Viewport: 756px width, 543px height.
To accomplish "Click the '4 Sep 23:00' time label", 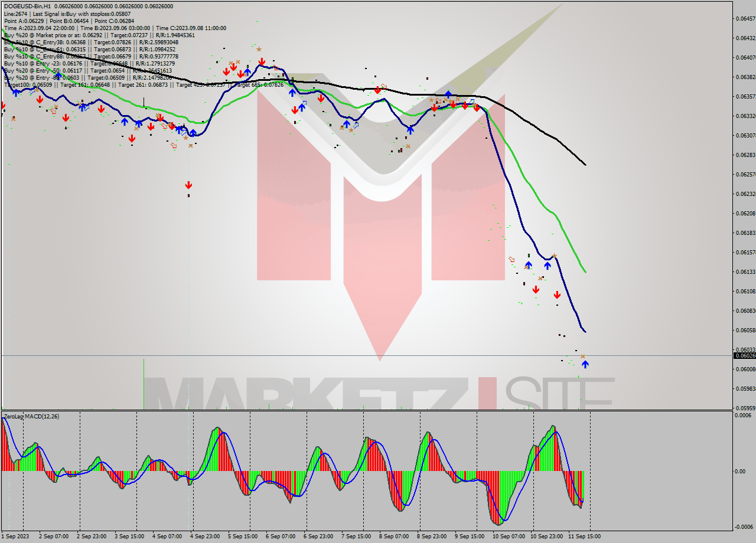I will (x=205, y=537).
